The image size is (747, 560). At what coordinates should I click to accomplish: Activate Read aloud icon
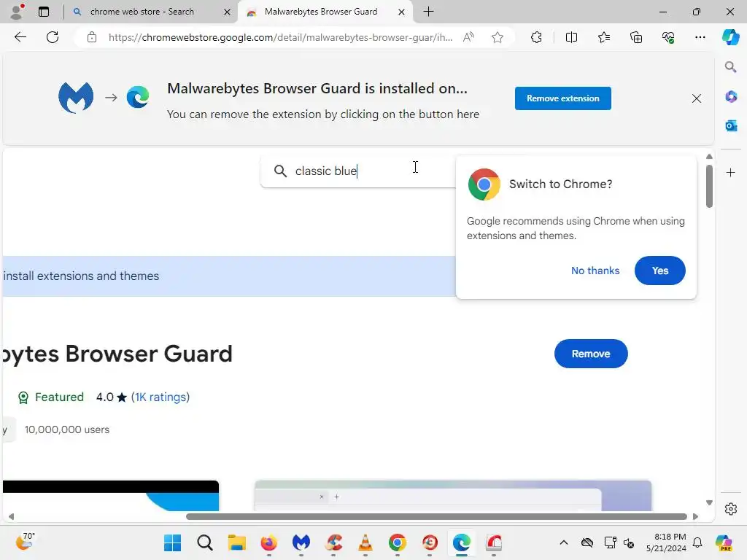469,37
